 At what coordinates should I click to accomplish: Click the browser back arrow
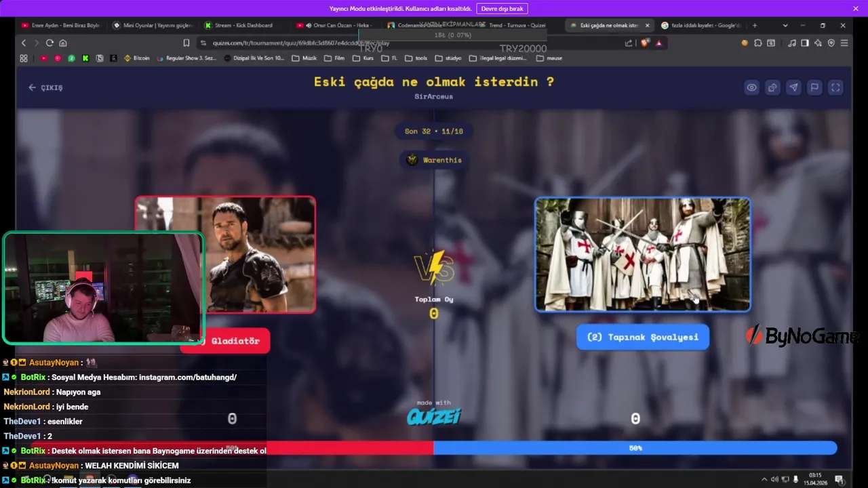click(24, 43)
